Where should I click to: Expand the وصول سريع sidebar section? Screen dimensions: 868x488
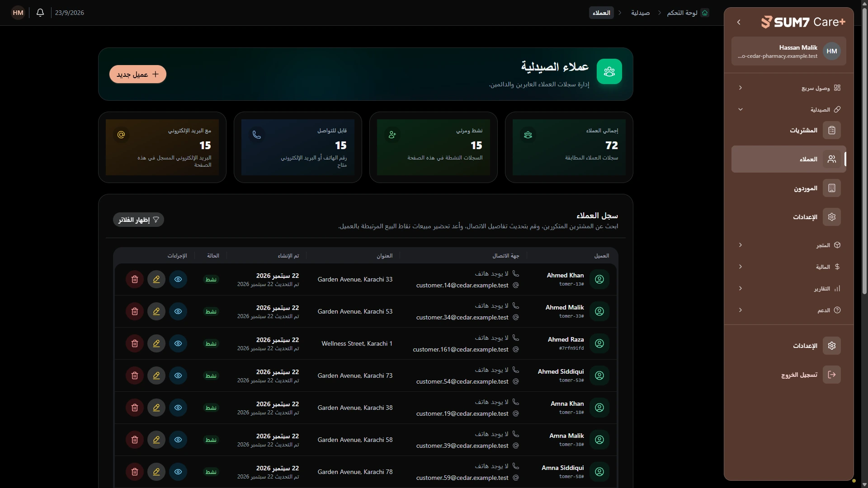tap(789, 88)
